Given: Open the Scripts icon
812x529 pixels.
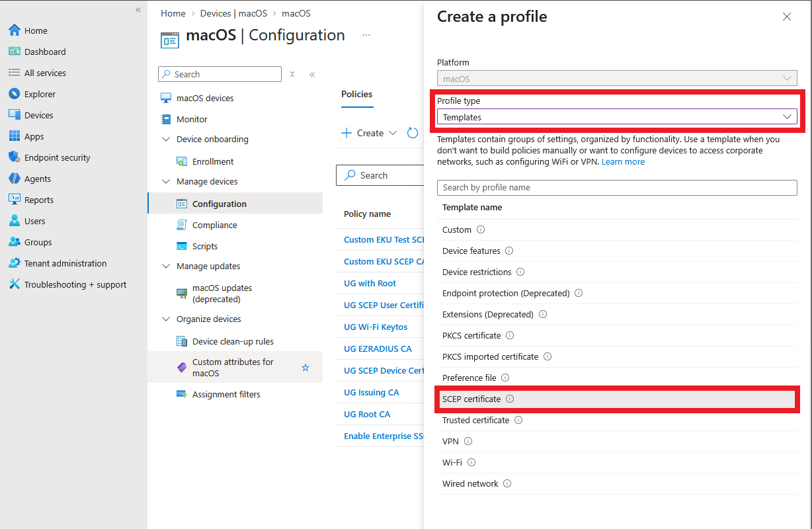Looking at the screenshot, I should [x=182, y=246].
